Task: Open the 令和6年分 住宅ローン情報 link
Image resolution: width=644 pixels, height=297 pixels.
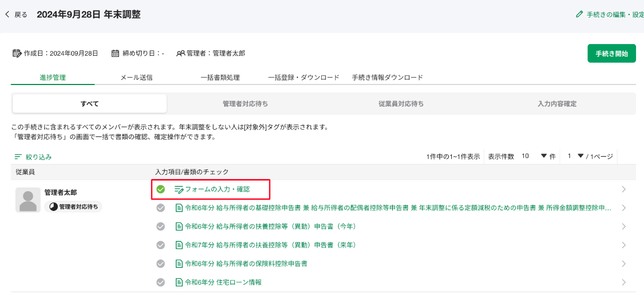Action: click(223, 282)
